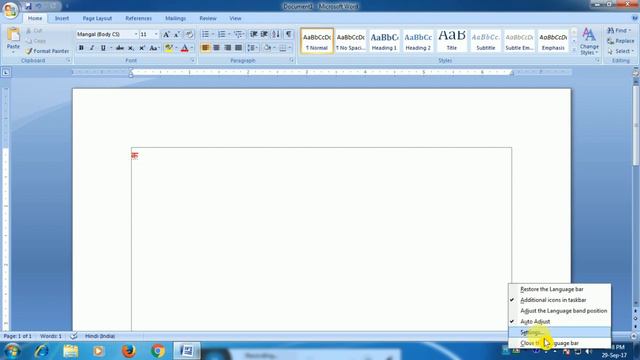Click the Start button on taskbar
The height and width of the screenshot is (360, 640).
tap(12, 351)
